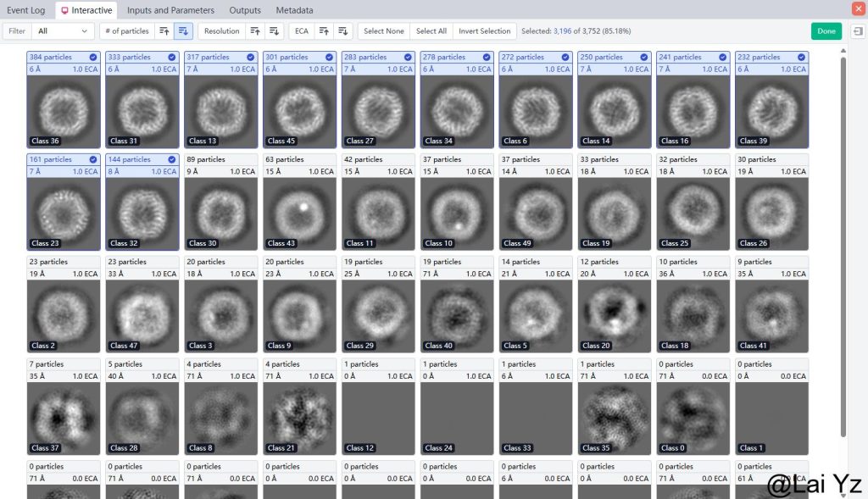Viewport: 868px width, 499px height.
Task: Go to the Outputs tab
Action: (245, 10)
